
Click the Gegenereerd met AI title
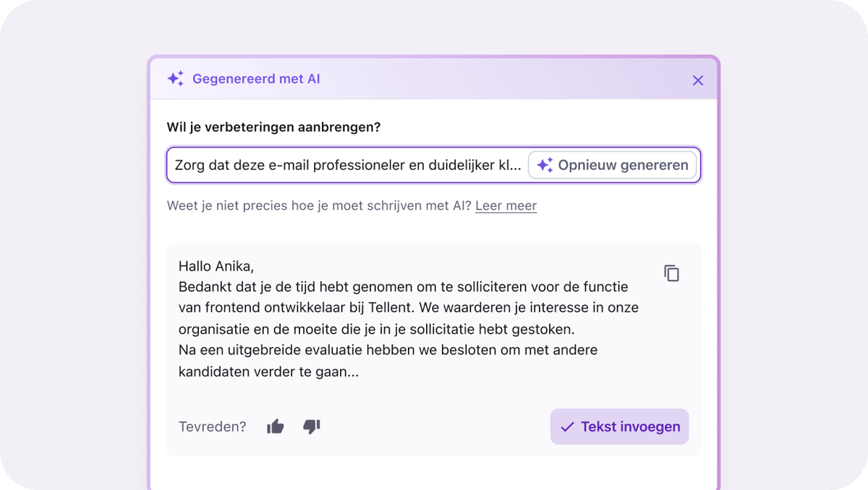pos(255,79)
